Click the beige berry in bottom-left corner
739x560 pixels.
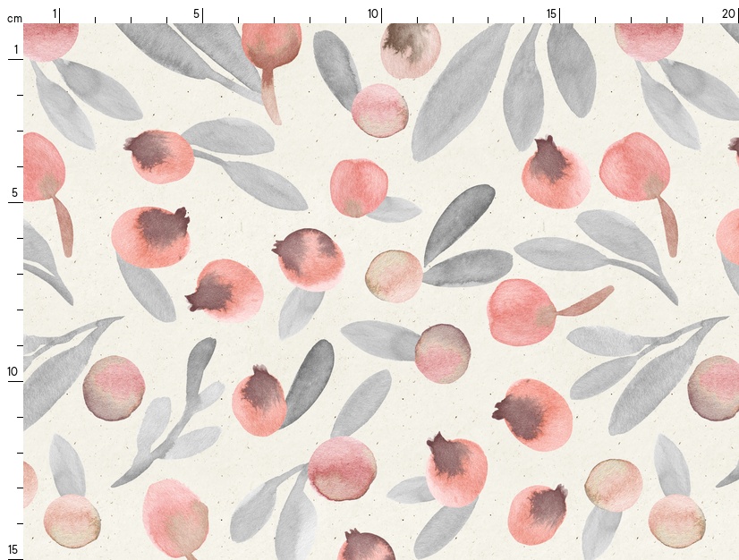tap(72, 520)
